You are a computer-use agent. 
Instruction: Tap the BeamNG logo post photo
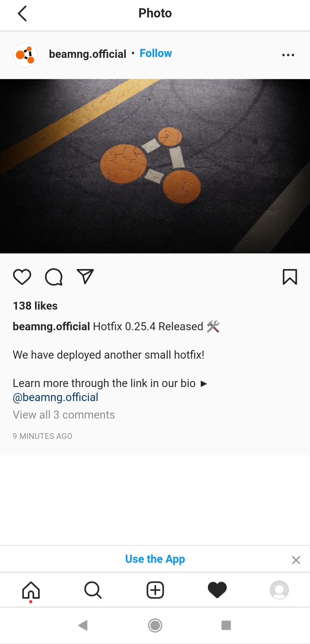[155, 166]
